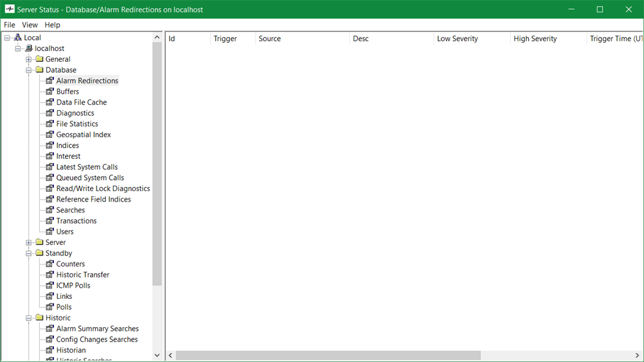Collapse the Database folder node
Screen dimensions: 644x362
pos(29,70)
